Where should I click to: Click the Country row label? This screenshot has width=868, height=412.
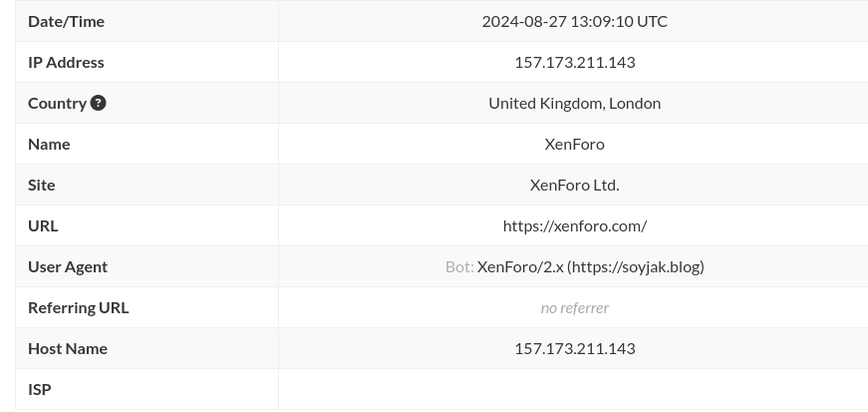click(57, 103)
